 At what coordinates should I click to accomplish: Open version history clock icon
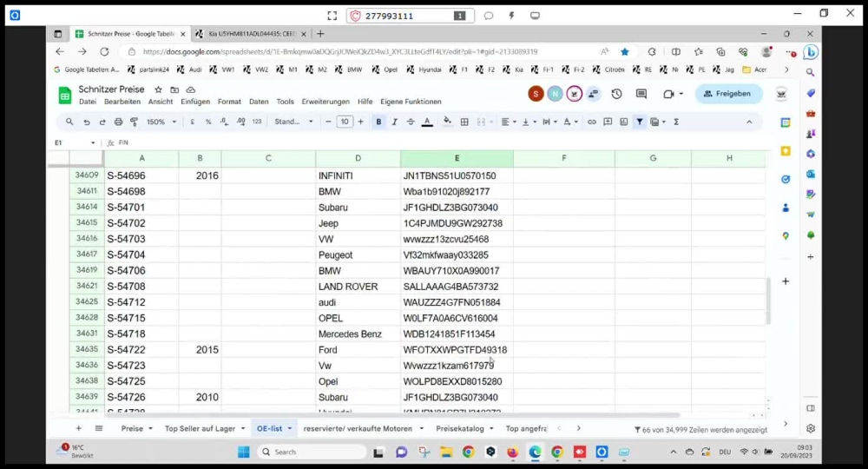(616, 94)
